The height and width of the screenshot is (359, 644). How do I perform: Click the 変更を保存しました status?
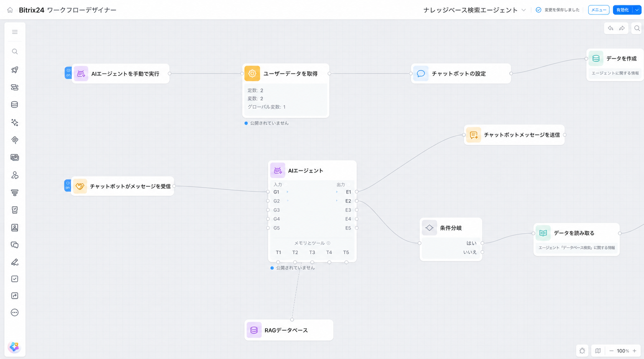[x=558, y=10]
